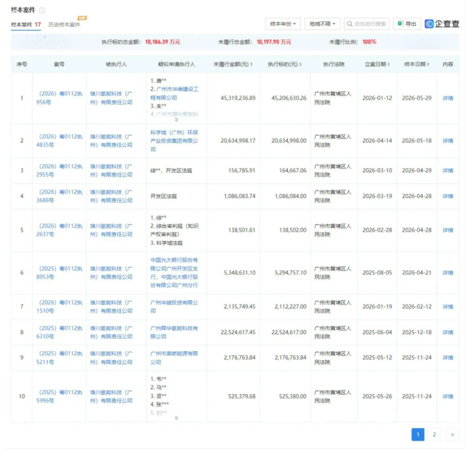Click the search input field

point(367,24)
